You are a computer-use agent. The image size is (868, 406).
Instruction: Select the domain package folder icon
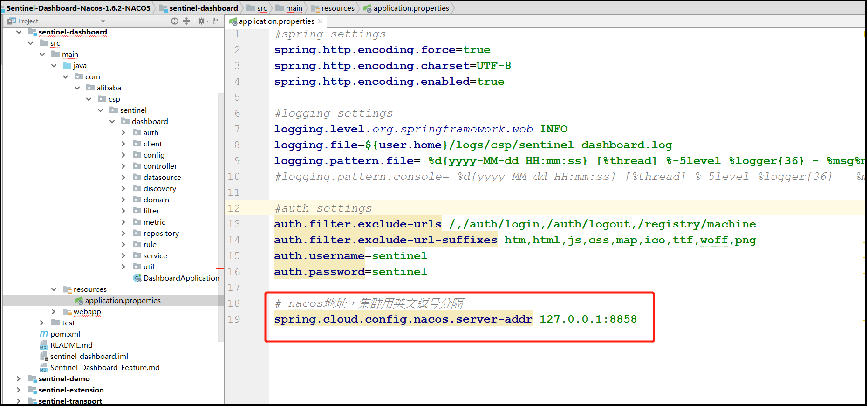pyautogui.click(x=137, y=200)
